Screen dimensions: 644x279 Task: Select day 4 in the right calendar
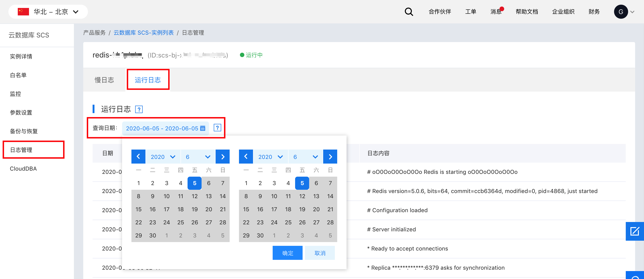coord(288,183)
